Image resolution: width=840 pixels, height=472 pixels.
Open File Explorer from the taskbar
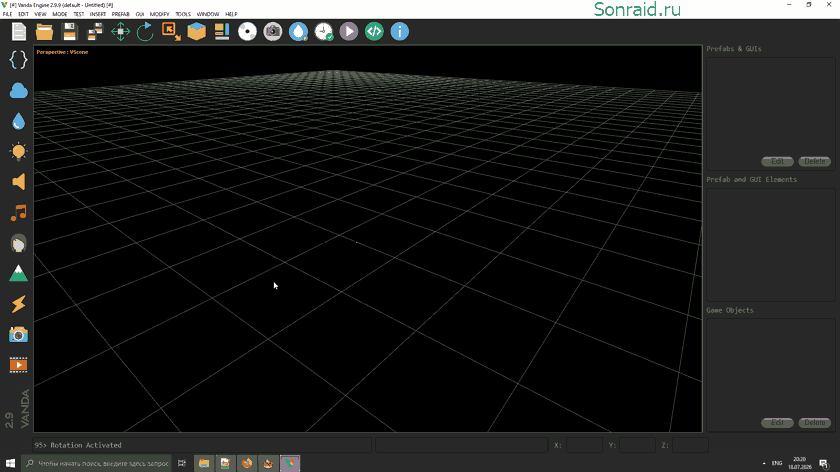coord(204,463)
